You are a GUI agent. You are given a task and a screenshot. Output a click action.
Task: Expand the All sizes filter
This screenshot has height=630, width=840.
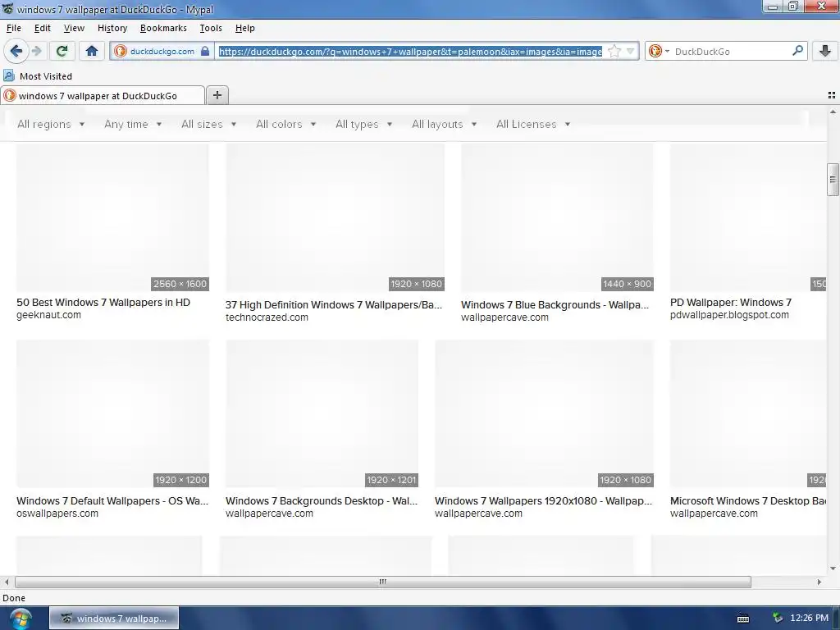(x=208, y=125)
